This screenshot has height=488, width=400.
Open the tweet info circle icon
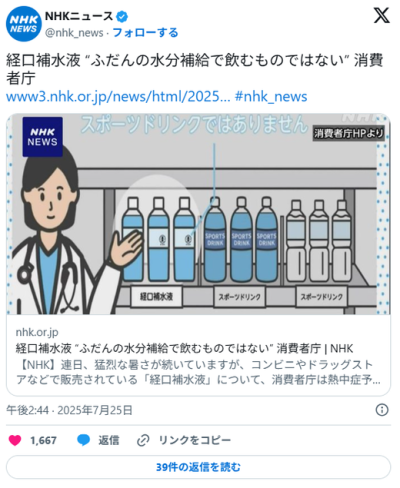coord(382,410)
